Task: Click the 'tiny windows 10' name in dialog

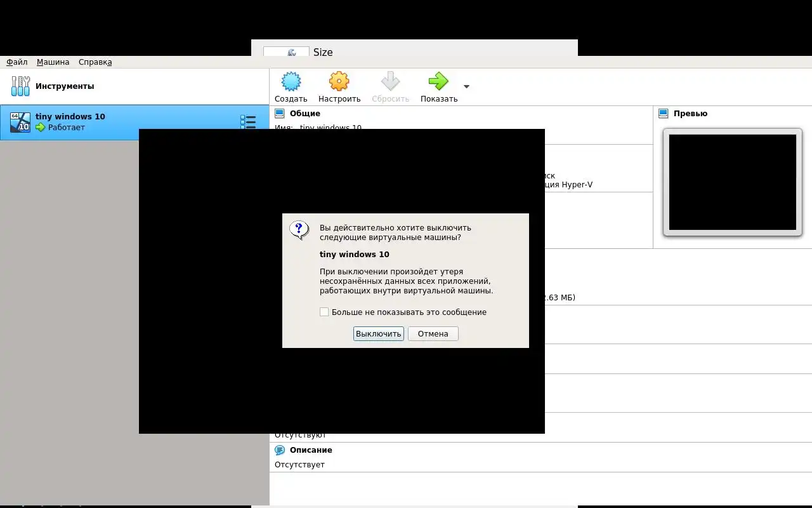Action: (x=355, y=255)
